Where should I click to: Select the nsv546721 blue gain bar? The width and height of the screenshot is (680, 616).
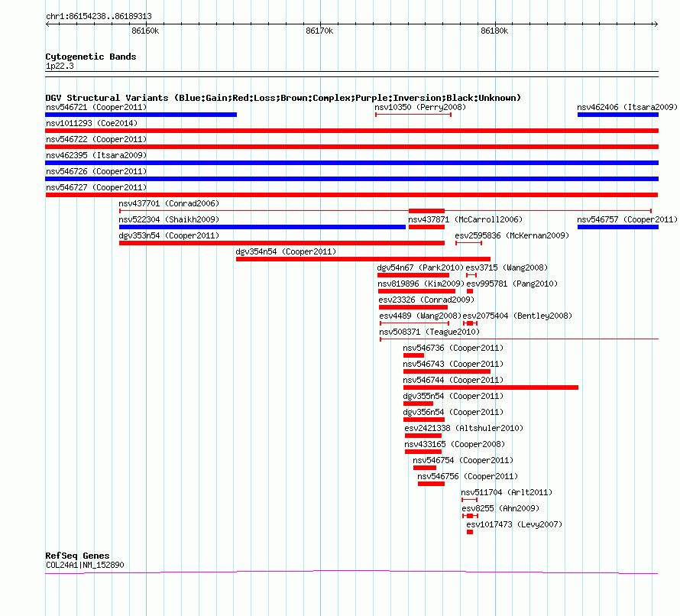141,115
